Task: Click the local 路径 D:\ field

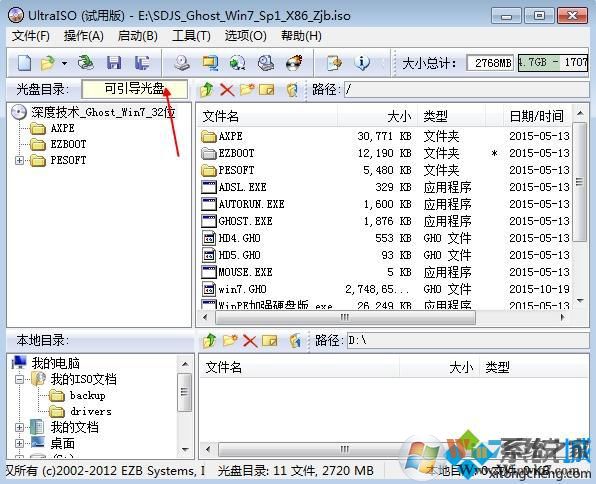Action: 468,340
